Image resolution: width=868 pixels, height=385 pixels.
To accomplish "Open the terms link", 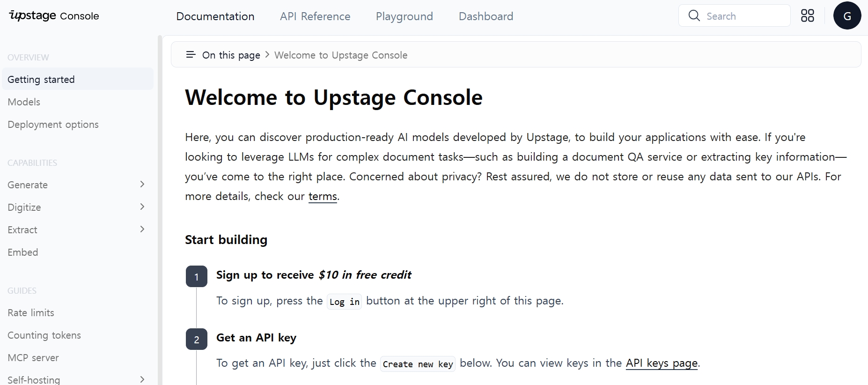I will point(323,197).
